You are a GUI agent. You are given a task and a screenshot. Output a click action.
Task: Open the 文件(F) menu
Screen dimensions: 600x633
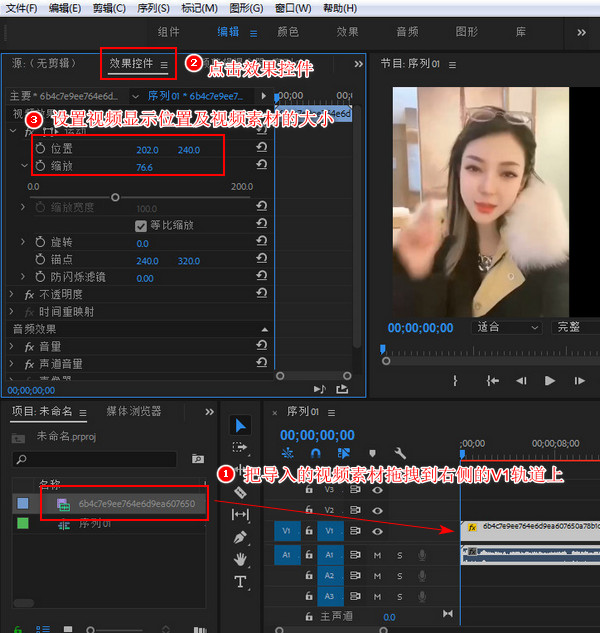pyautogui.click(x=21, y=8)
